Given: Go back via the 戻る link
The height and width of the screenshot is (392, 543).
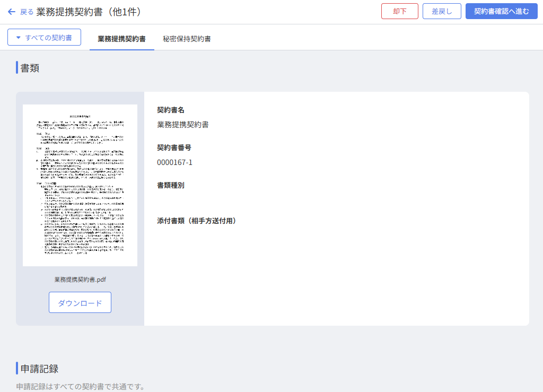Looking at the screenshot, I should (27, 12).
